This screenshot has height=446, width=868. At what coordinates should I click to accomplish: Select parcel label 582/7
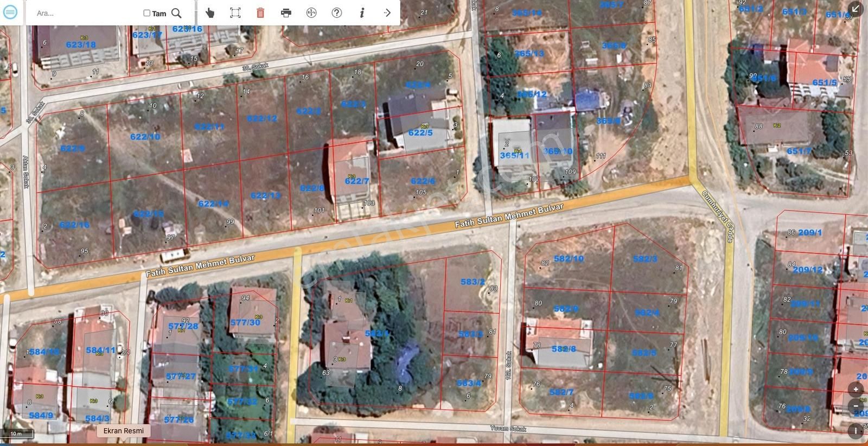pos(561,392)
